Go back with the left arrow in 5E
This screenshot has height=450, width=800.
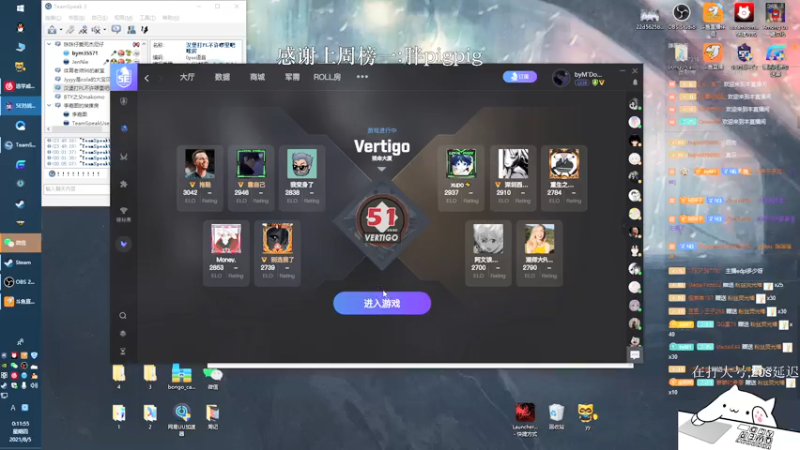(x=147, y=78)
